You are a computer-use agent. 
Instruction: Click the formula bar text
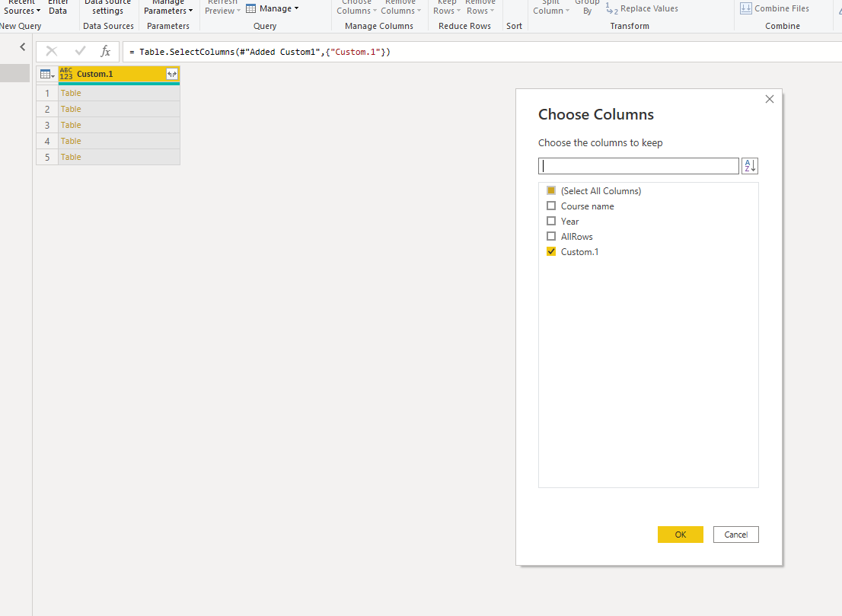(x=260, y=52)
